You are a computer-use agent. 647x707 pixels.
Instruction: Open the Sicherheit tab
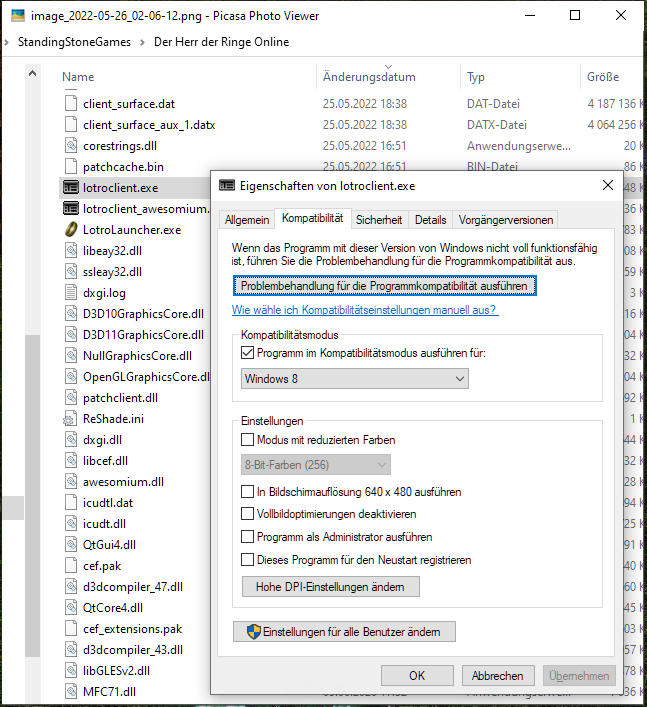379,220
